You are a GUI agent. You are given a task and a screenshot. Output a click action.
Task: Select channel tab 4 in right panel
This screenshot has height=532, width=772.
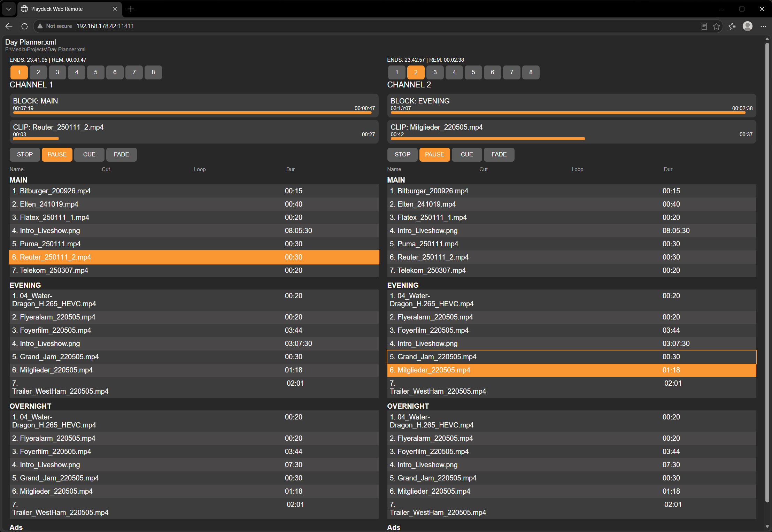tap(454, 72)
